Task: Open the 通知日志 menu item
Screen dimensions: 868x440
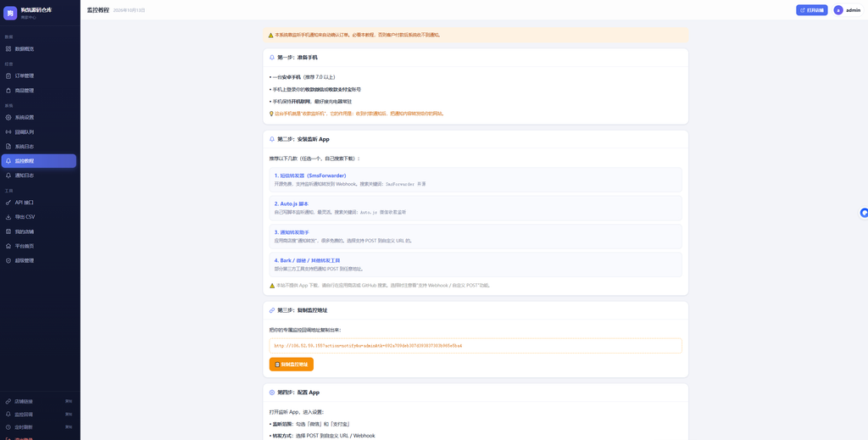Action: [x=39, y=175]
